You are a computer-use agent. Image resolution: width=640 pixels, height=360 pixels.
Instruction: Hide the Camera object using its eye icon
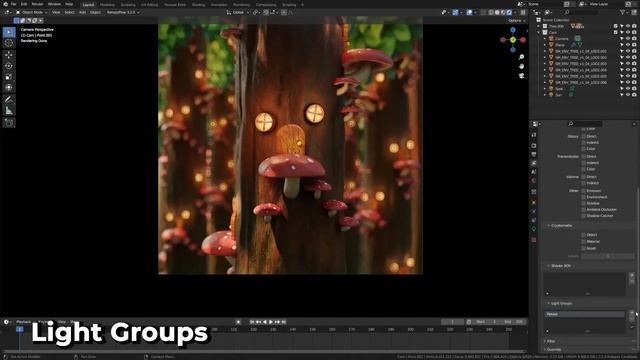click(x=628, y=39)
